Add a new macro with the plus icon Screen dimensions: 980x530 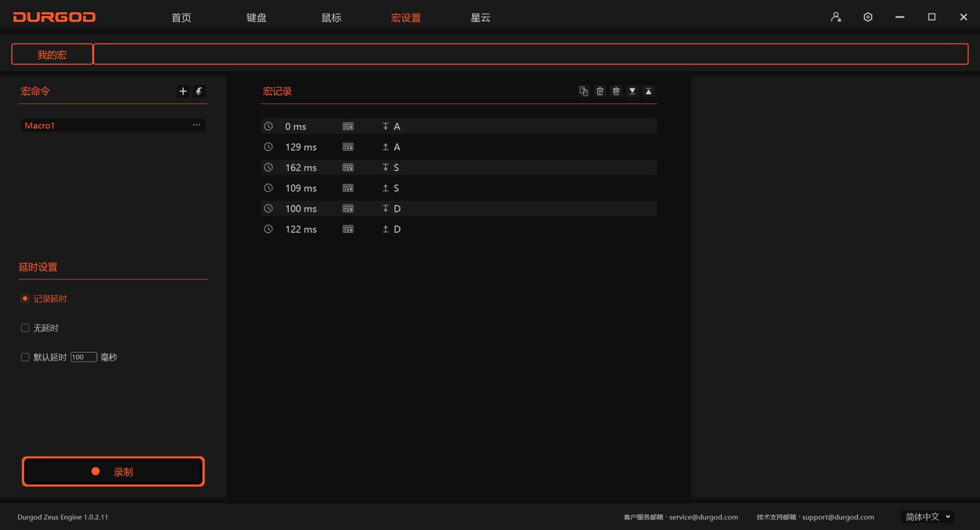point(183,91)
